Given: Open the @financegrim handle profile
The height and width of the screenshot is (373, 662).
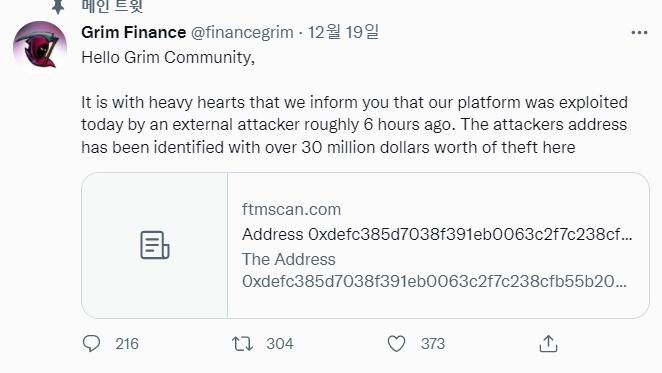Looking at the screenshot, I should [242, 33].
